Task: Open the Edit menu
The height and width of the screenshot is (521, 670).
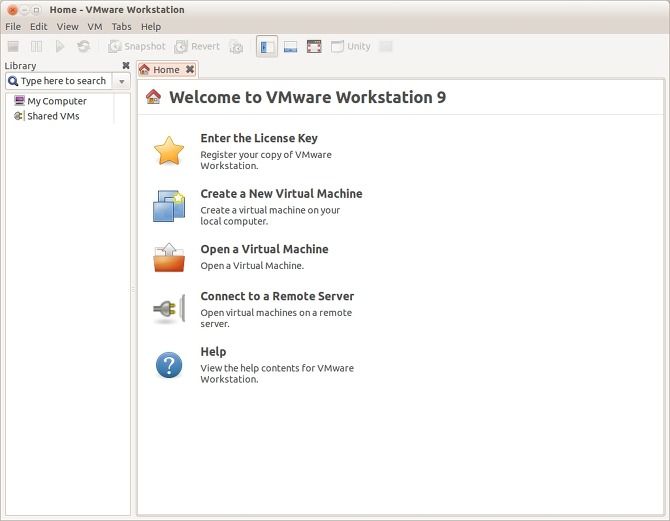Action: coord(38,26)
